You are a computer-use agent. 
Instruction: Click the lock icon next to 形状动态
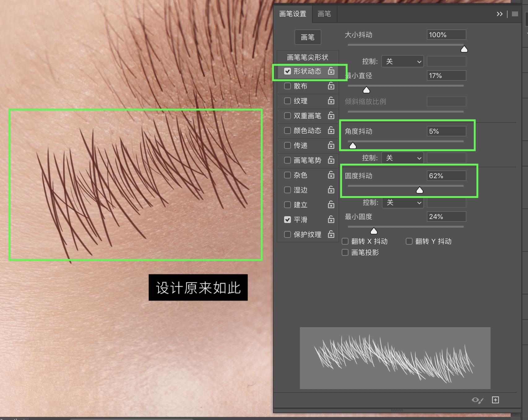pos(331,71)
